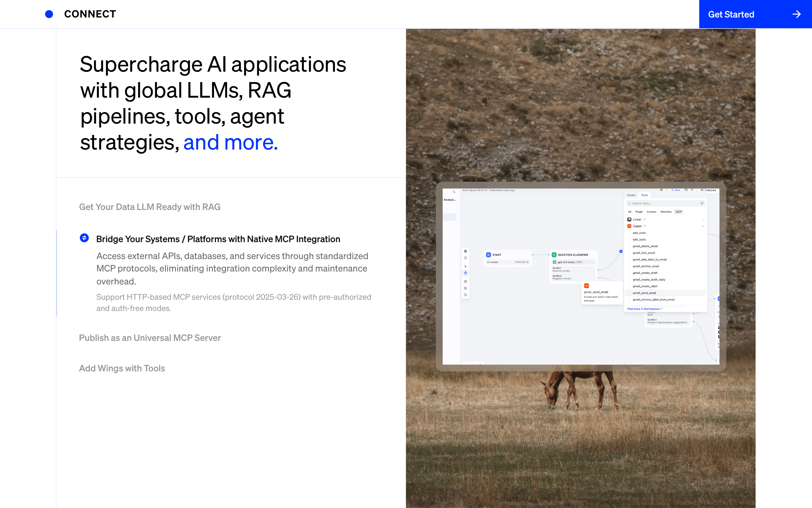Screen dimensions: 812x508
Task: Switch to the Nodes tab in workflow panel
Action: click(631, 195)
